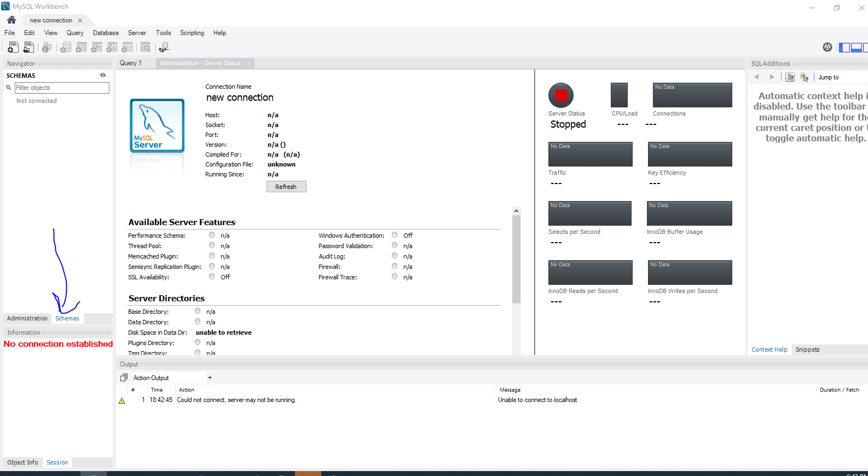Toggle automatic context help icon

[x=804, y=77]
